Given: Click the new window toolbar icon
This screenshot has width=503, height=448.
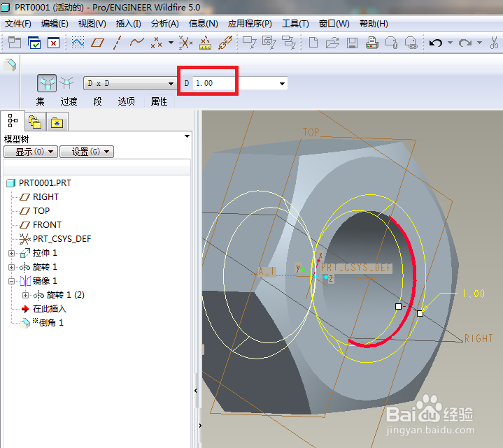Looking at the screenshot, I should click(x=15, y=43).
